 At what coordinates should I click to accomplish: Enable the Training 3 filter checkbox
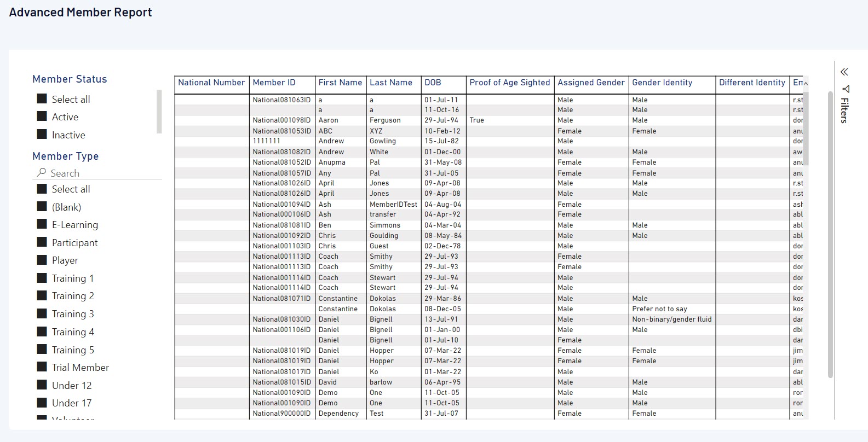click(42, 313)
